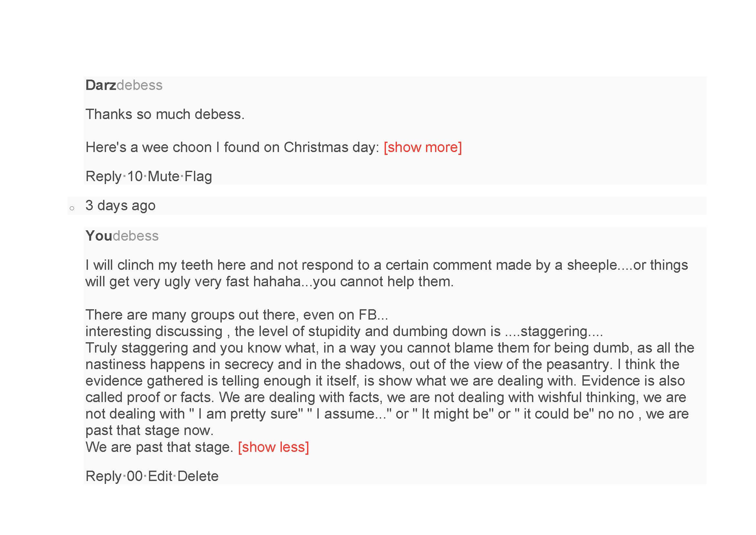Click the 10 vote count on Darz's comment
This screenshot has width=756, height=535.
click(135, 177)
